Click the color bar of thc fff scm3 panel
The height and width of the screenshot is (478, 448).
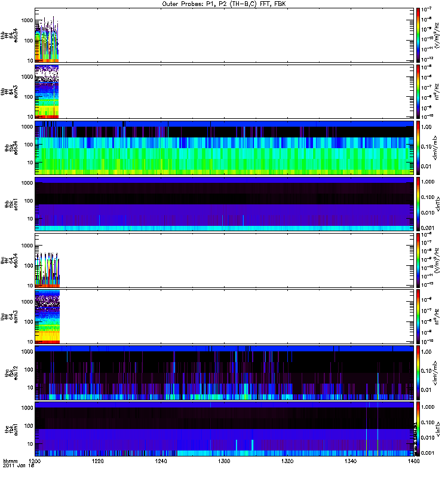pos(418,317)
